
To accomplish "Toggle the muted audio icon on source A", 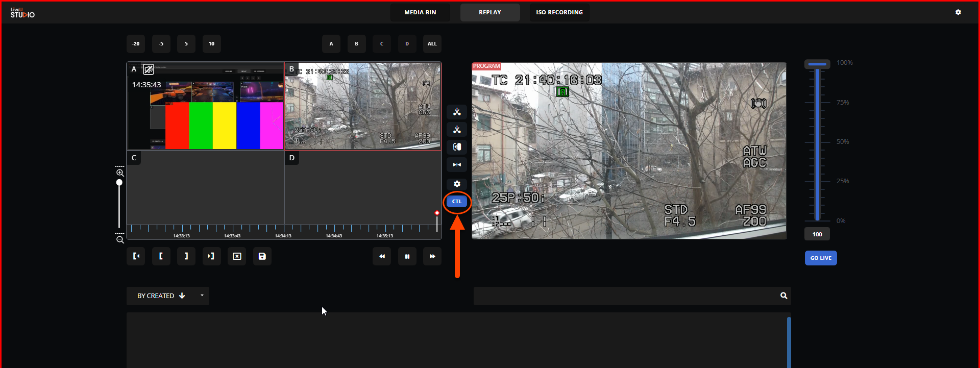I will (149, 69).
